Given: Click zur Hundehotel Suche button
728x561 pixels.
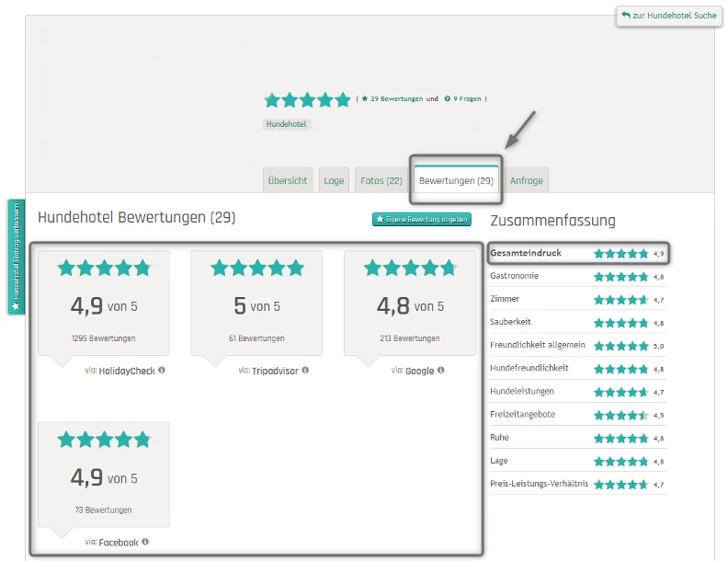Looking at the screenshot, I should (x=667, y=16).
